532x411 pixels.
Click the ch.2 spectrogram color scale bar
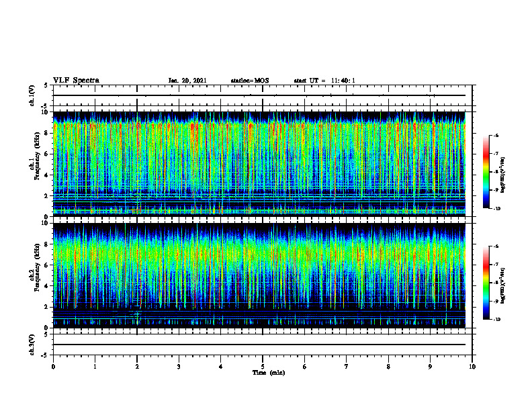coord(486,283)
